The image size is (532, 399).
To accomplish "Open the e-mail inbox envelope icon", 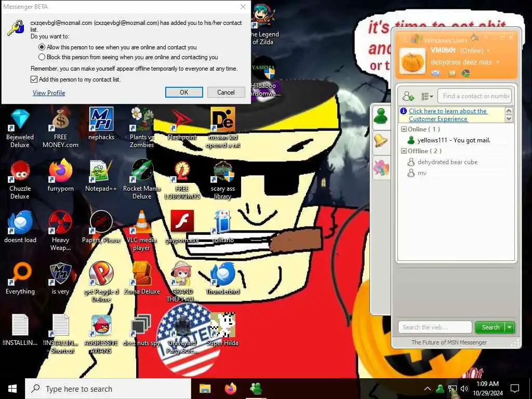I will 436,73.
